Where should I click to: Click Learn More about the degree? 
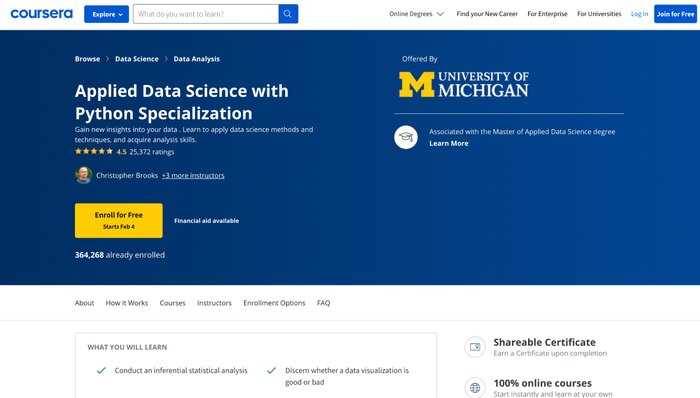click(449, 143)
